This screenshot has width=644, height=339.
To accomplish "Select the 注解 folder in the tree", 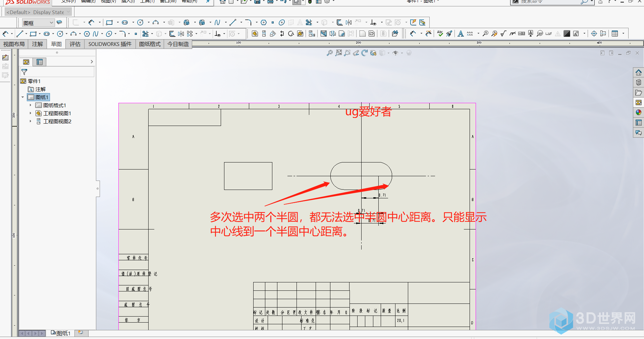I will pos(37,89).
